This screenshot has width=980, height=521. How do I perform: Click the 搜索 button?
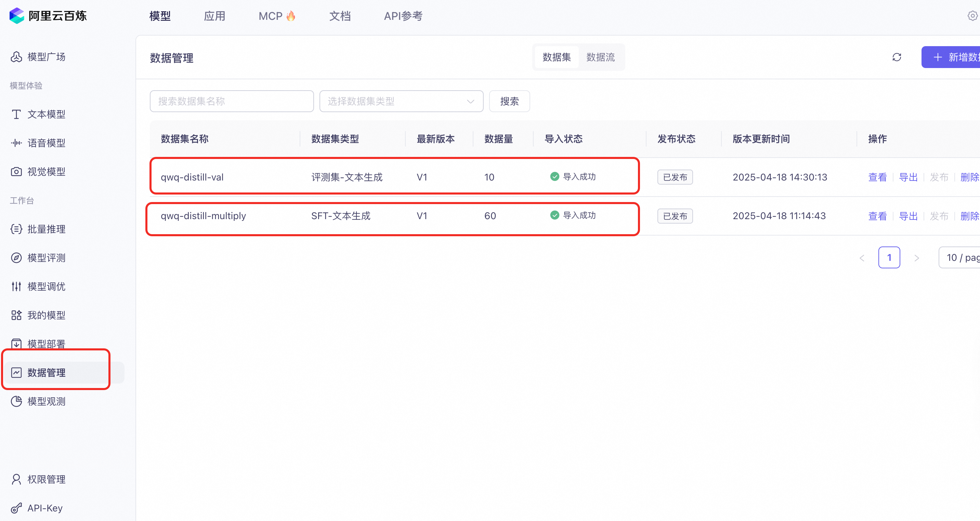pos(509,102)
